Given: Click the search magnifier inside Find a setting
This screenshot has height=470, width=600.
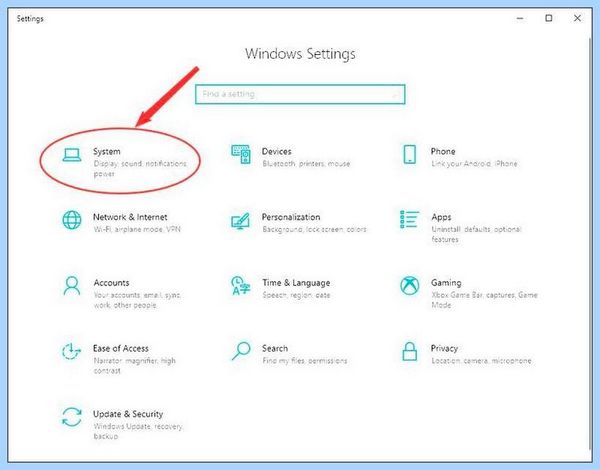Looking at the screenshot, I should pyautogui.click(x=396, y=94).
